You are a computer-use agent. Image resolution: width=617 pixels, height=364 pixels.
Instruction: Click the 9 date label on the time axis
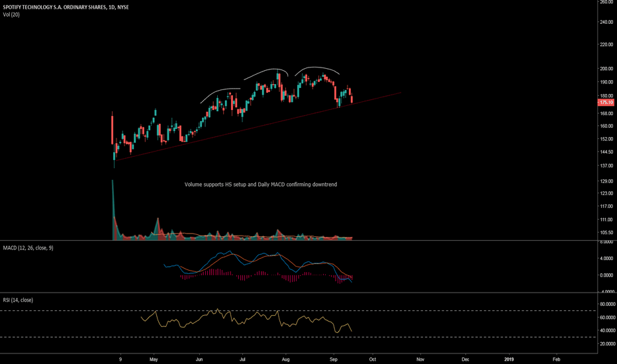(x=120, y=359)
